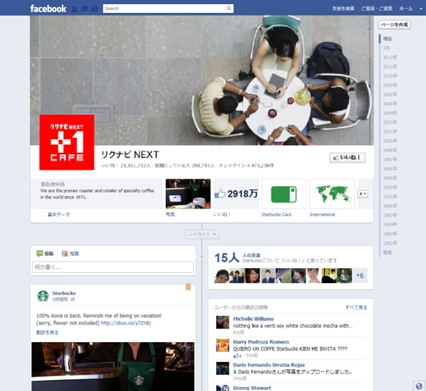Open the Starbucks Card app tile

coord(284,194)
